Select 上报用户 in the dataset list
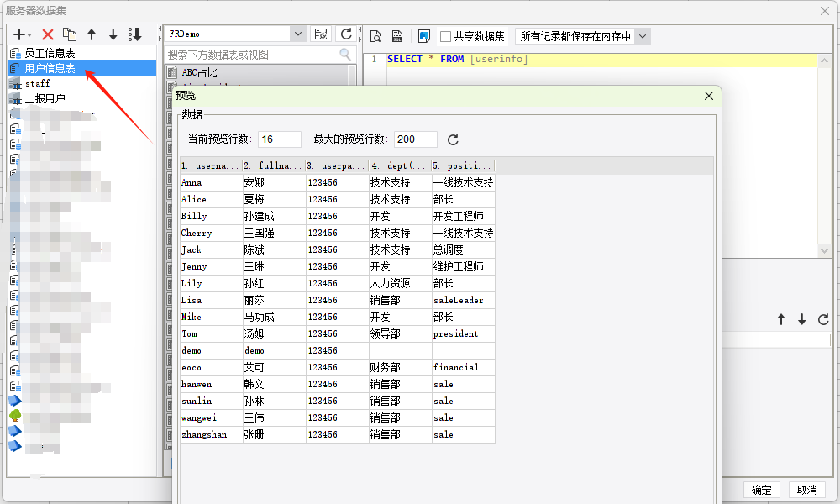840x504 pixels. click(x=45, y=98)
